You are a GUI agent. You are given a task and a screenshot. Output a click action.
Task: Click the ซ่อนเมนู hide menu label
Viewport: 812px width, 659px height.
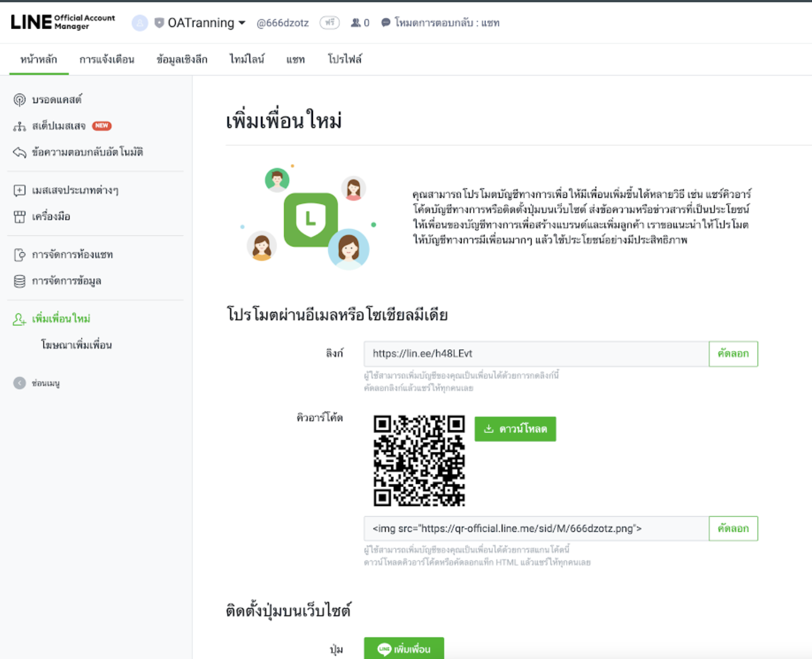[46, 383]
